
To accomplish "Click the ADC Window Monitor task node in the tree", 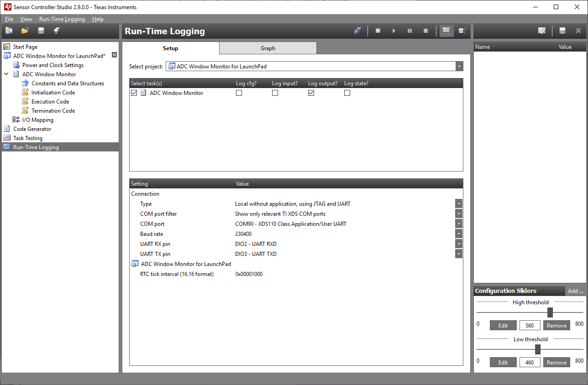I will (x=49, y=74).
